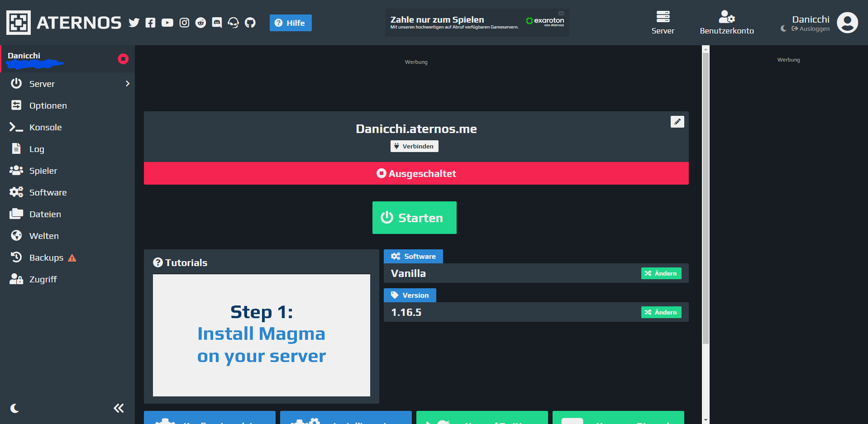Screen dimensions: 868x424
Task: Click the Ausgeschaltet status bar
Action: tap(416, 173)
